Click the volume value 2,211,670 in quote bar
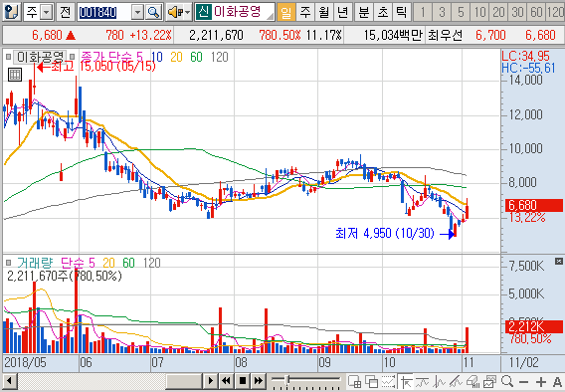Viewport: 565px width, 392px height. click(216, 35)
